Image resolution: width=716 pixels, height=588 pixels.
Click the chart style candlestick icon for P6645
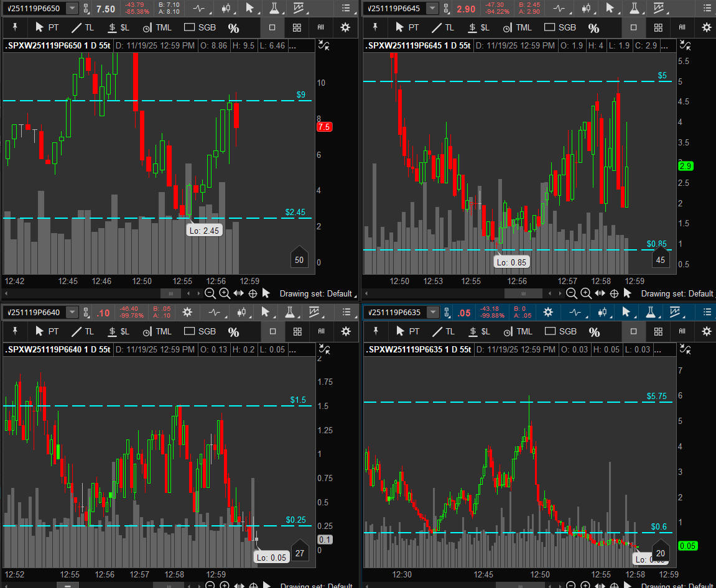click(586, 8)
